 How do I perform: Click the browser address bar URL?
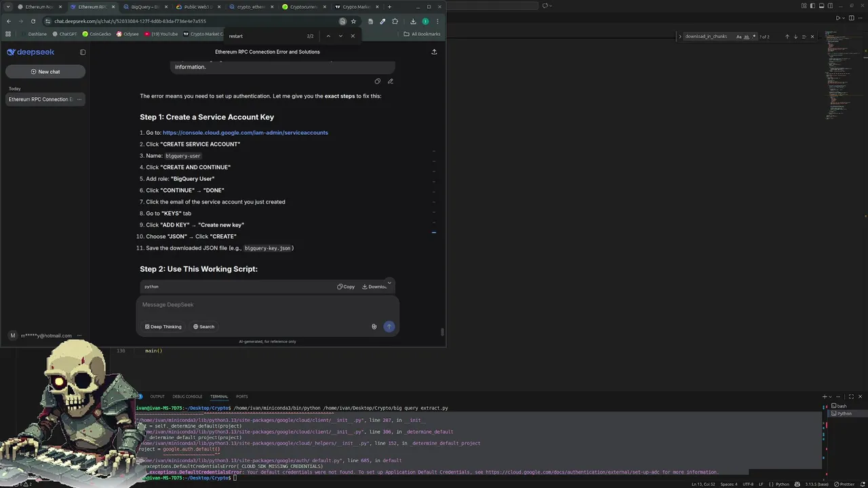(130, 21)
